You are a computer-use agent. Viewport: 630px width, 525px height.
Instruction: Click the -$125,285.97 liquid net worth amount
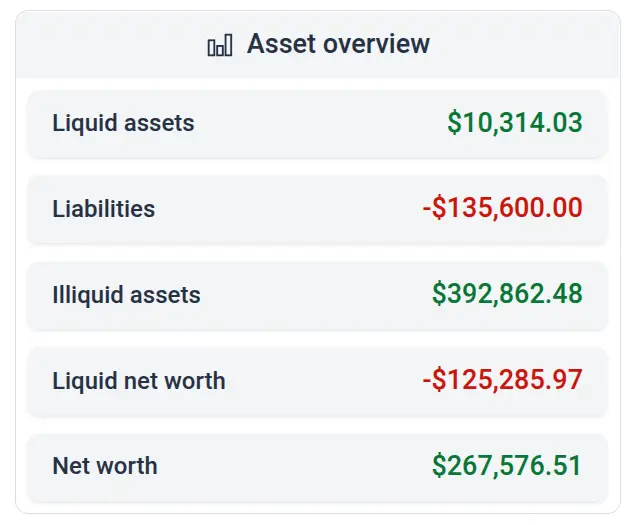[502, 380]
